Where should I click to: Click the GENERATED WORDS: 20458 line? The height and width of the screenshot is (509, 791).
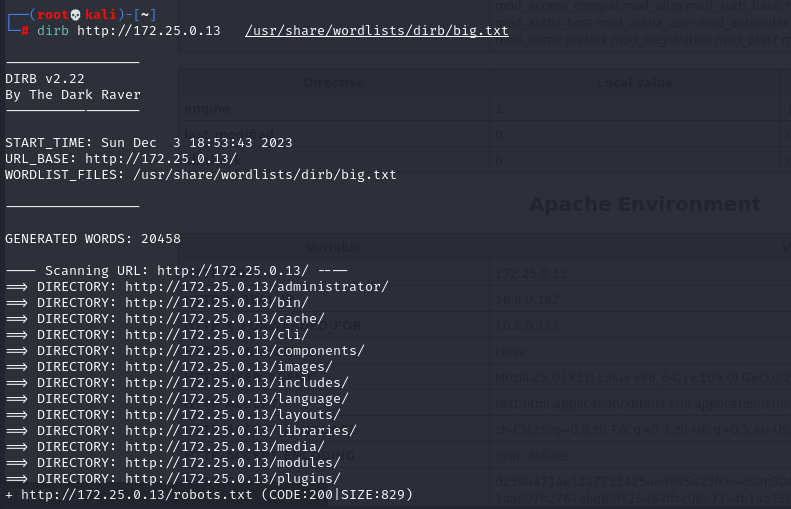(x=93, y=239)
